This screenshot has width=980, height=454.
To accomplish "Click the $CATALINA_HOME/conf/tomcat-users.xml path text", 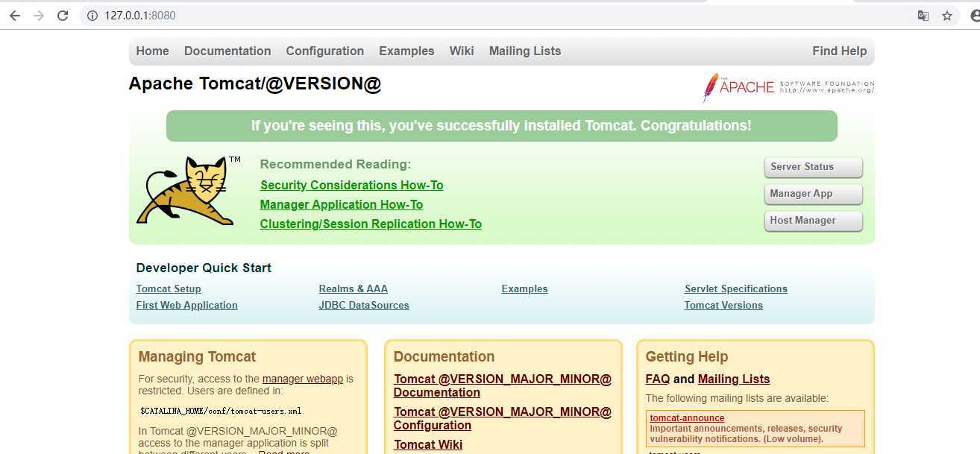I will coord(221,411).
